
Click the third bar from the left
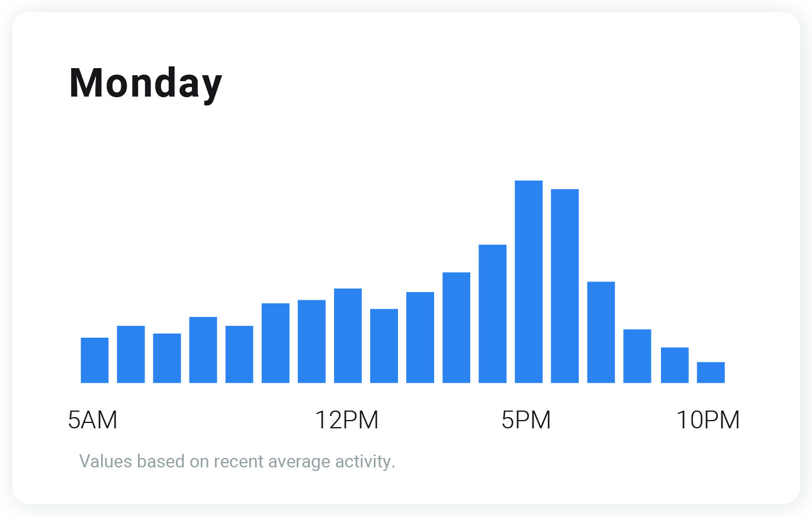(167, 358)
